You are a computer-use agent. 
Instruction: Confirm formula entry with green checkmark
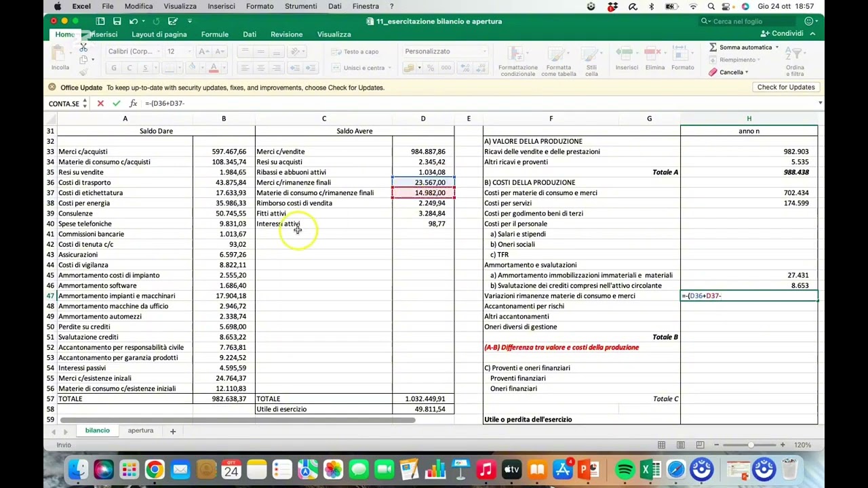tap(117, 103)
